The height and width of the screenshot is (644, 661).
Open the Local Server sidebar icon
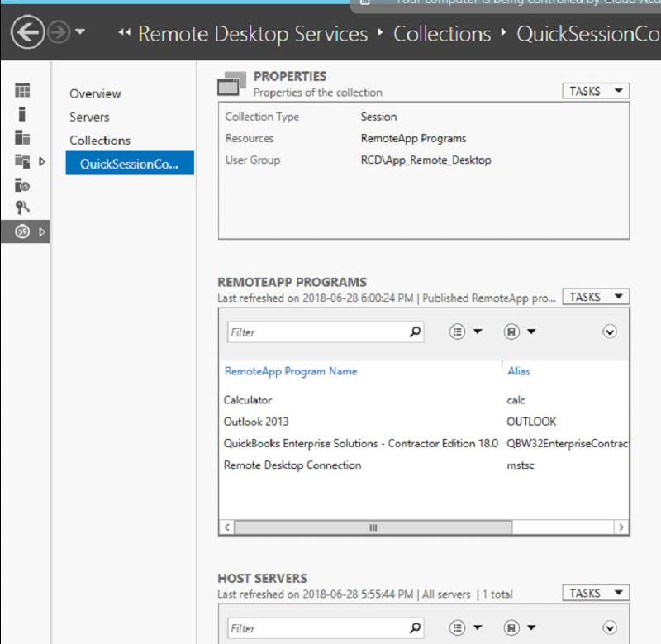click(22, 114)
